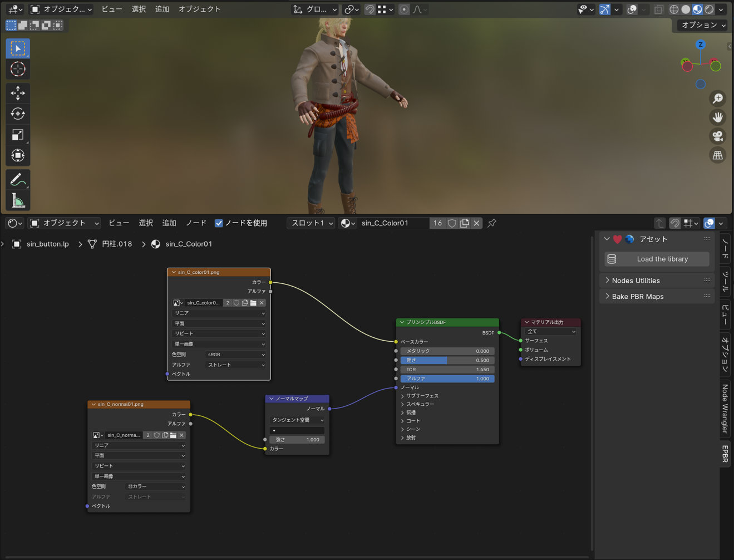The height and width of the screenshot is (560, 734).
Task: Click the blue Z axis on navigation gizmo
Action: 701,45
